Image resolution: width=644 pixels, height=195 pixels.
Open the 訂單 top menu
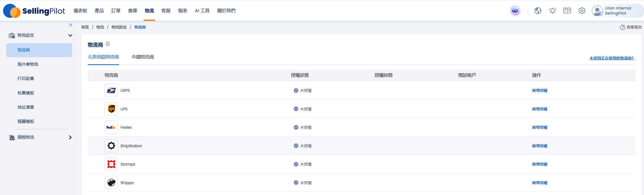pos(116,11)
